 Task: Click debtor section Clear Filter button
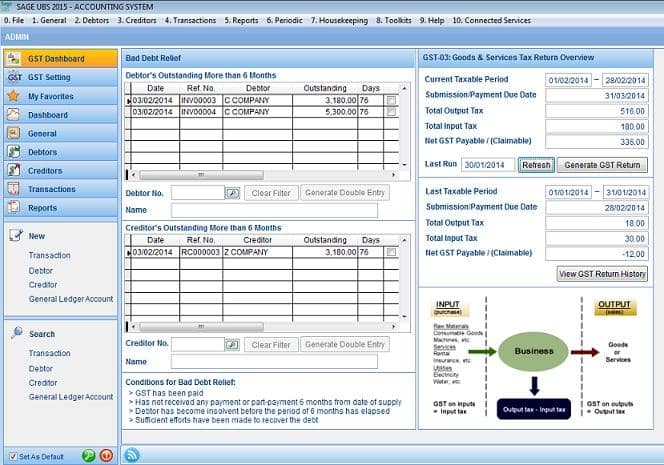coord(271,193)
